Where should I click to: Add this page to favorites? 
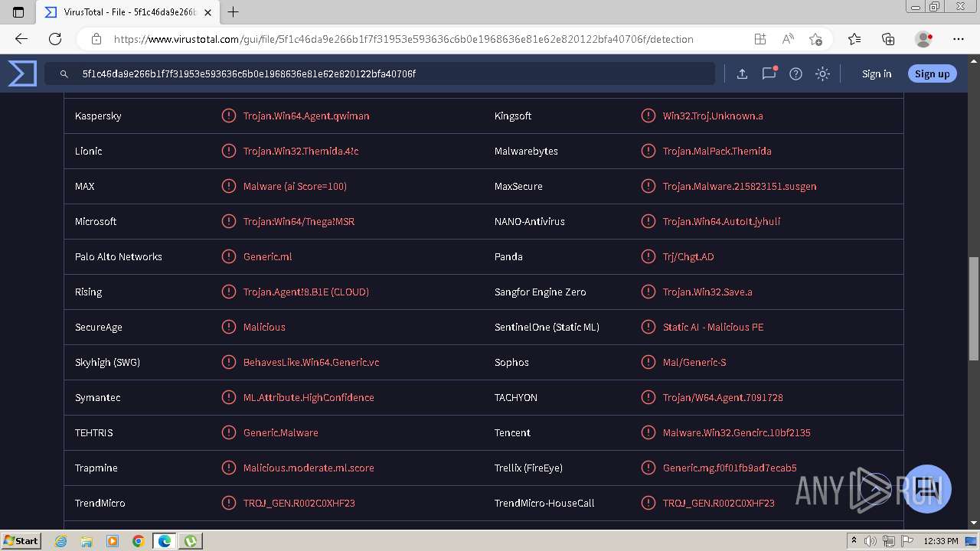coord(815,39)
